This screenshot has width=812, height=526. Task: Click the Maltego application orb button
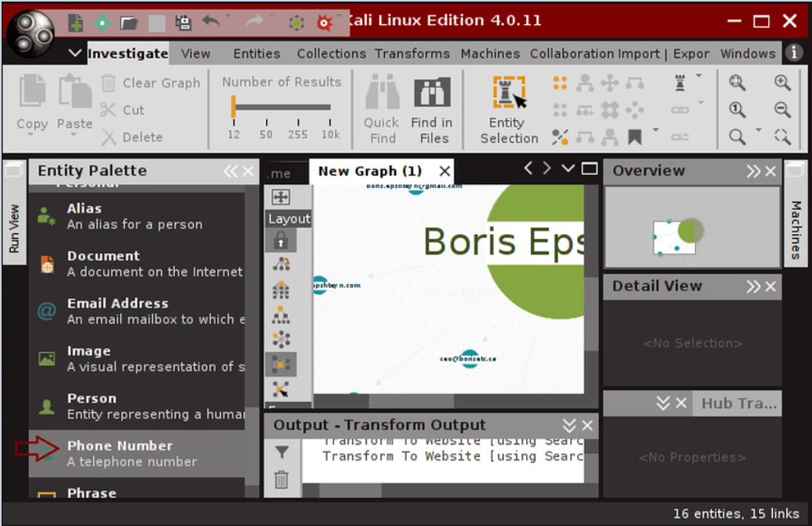click(x=31, y=32)
